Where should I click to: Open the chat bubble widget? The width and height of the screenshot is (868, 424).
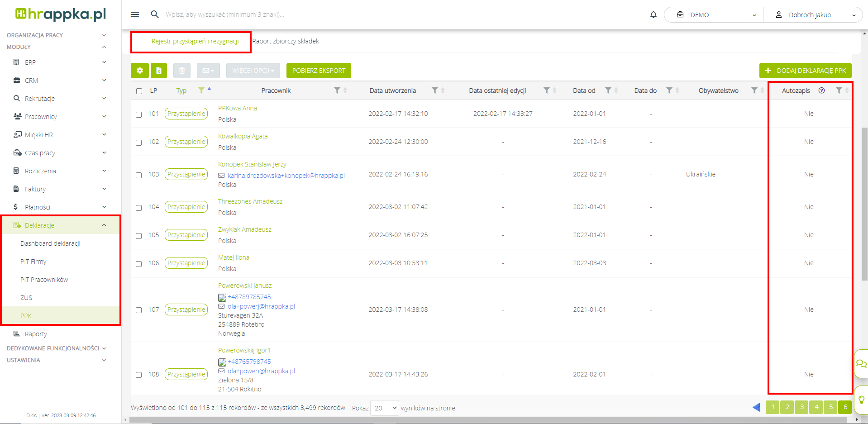(861, 363)
